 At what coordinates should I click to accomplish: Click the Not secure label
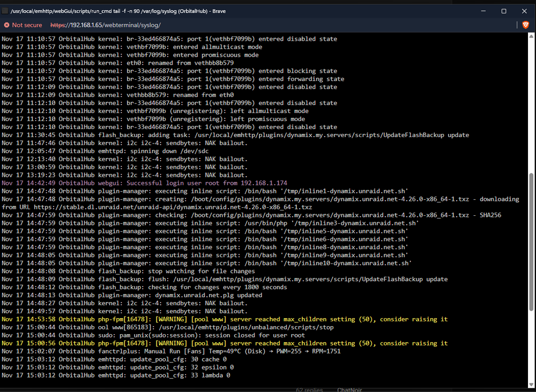[27, 25]
